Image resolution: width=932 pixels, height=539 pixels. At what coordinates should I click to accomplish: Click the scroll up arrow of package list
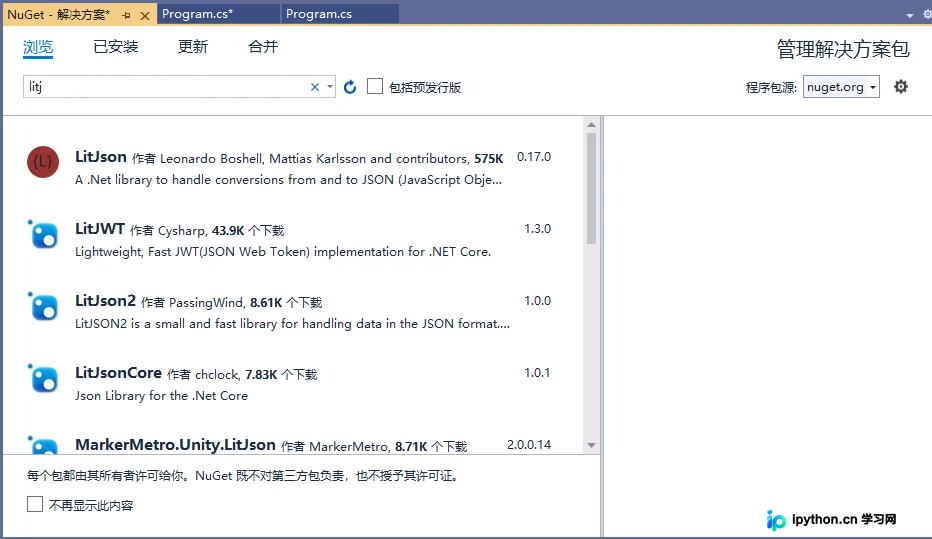[x=591, y=124]
